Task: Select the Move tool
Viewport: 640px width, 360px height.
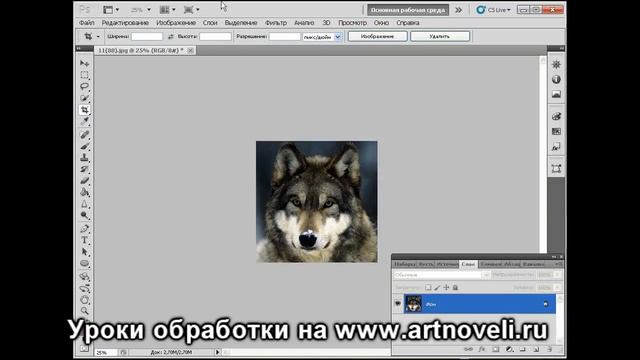Action: pos(84,63)
